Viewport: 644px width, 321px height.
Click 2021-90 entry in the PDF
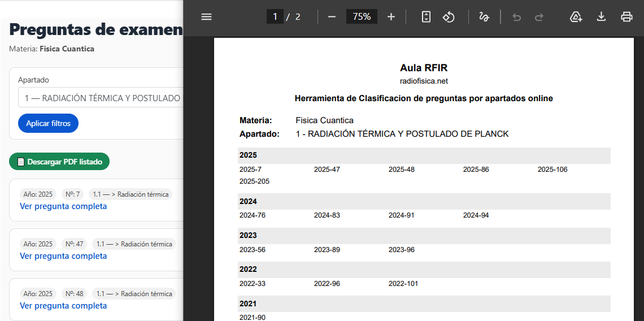(x=252, y=317)
